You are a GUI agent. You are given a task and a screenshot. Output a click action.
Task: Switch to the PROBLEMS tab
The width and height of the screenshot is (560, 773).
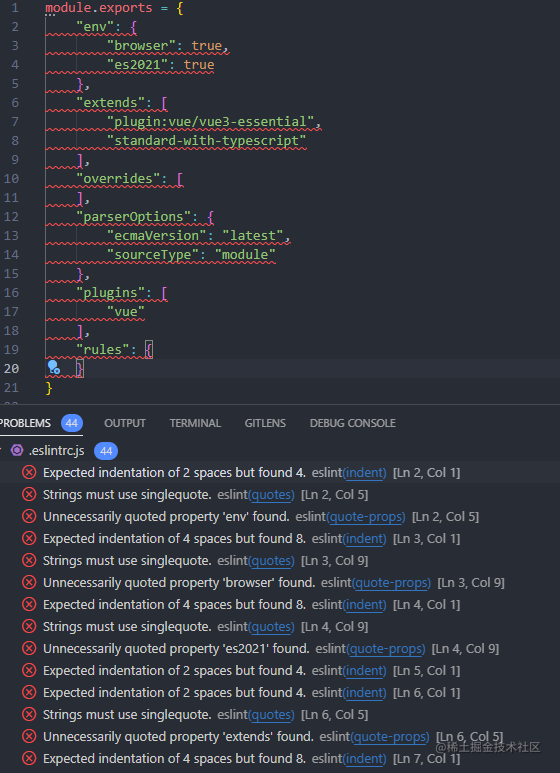pyautogui.click(x=25, y=423)
